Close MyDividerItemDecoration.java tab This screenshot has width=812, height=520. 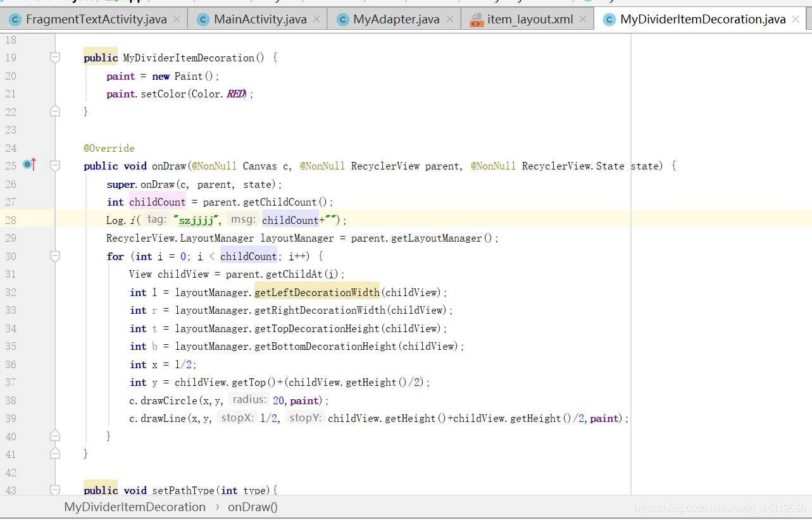coord(796,20)
